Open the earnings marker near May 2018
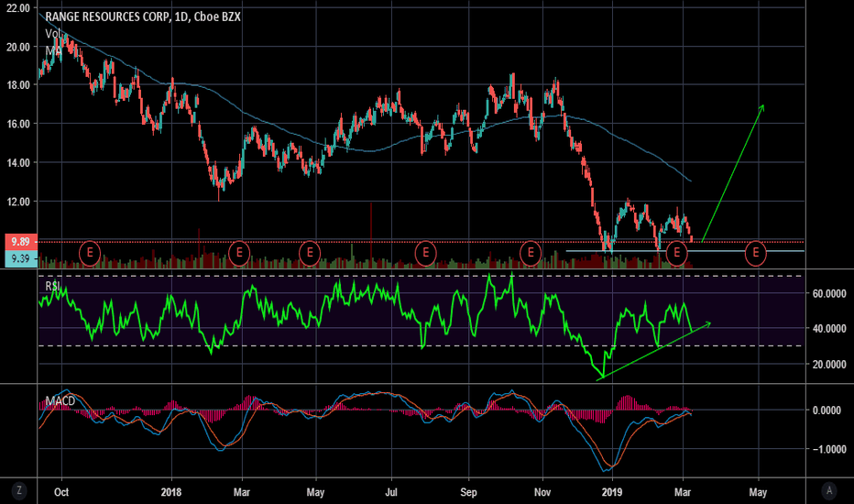 [x=310, y=253]
